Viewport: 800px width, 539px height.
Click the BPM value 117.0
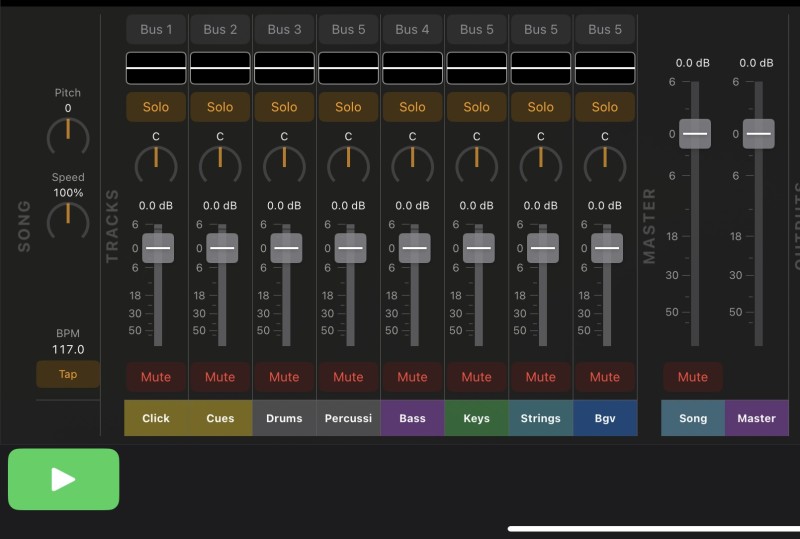point(68,350)
